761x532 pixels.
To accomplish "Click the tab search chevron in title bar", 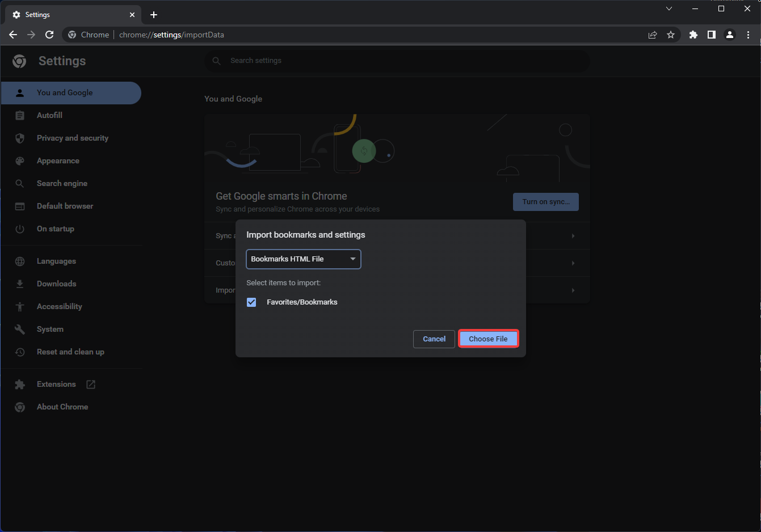I will (669, 9).
